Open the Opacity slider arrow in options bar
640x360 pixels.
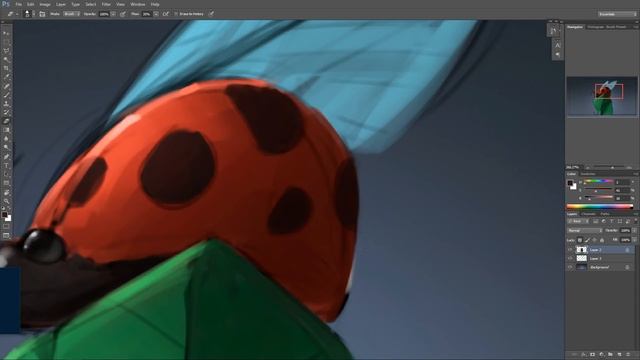click(x=113, y=14)
